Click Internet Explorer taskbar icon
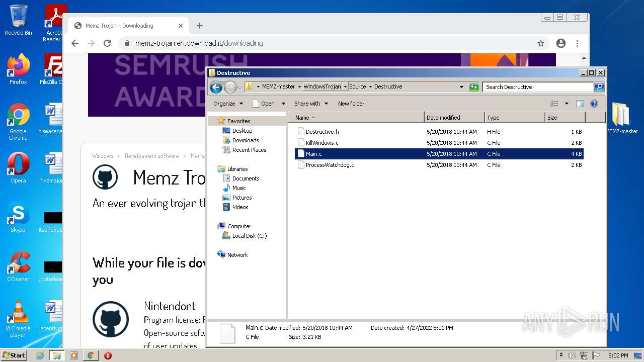Viewport: 644px width, 362px height. [x=40, y=355]
